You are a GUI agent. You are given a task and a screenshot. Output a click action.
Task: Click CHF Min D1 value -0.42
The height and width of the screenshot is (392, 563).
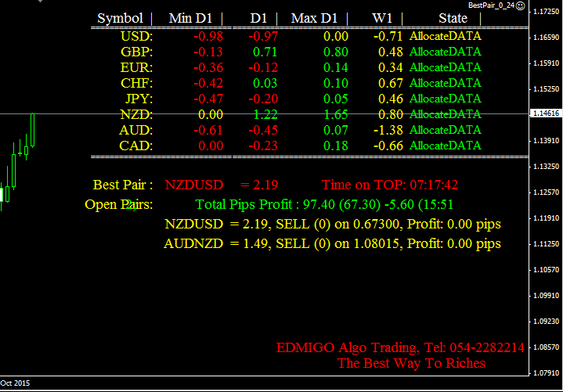pos(208,83)
